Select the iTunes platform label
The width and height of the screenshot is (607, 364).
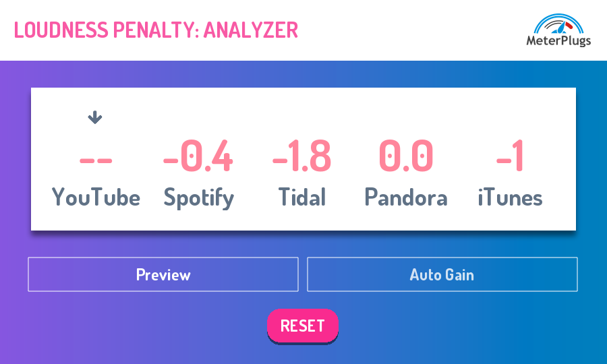(510, 198)
